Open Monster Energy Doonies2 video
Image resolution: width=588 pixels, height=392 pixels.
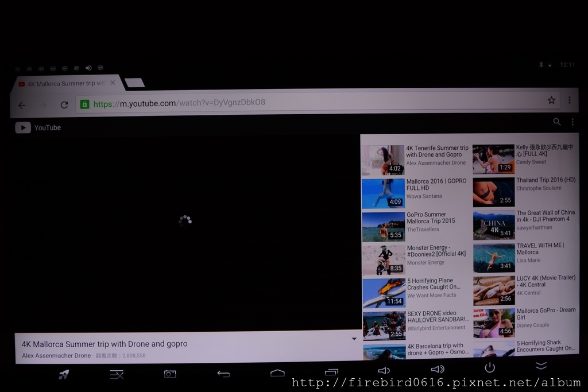coord(436,251)
